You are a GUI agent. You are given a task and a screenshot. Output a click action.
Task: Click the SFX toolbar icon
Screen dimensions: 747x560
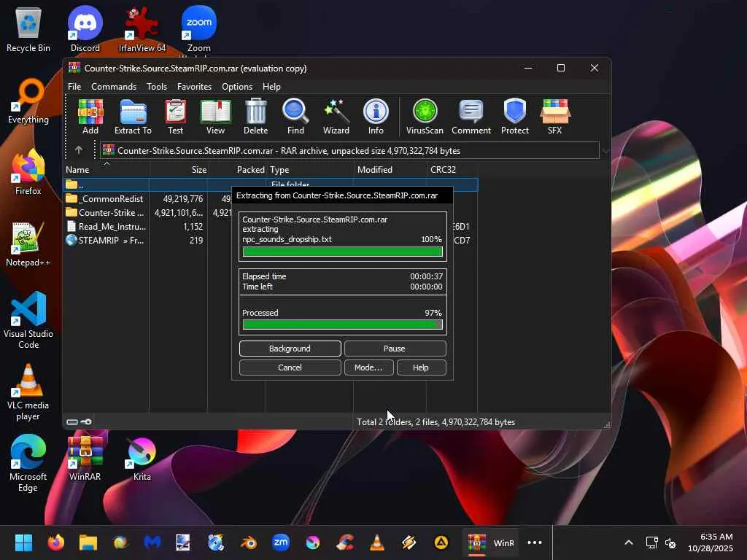[554, 117]
